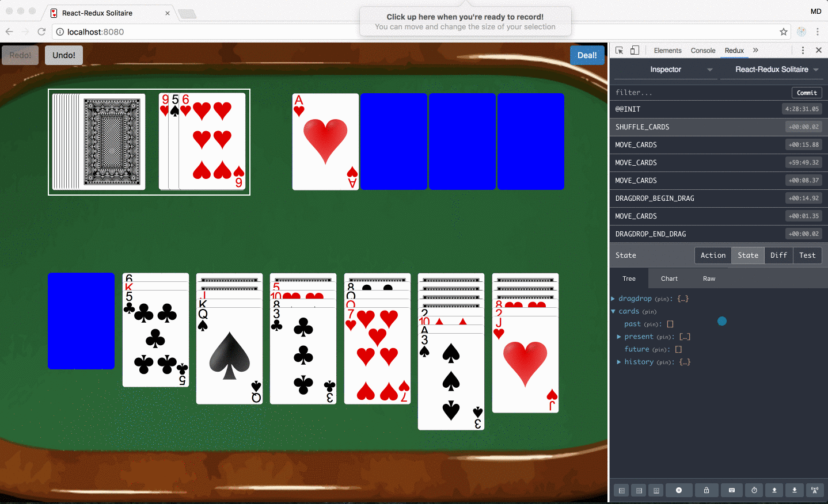Click the ace of hearts foundation card

coord(325,142)
